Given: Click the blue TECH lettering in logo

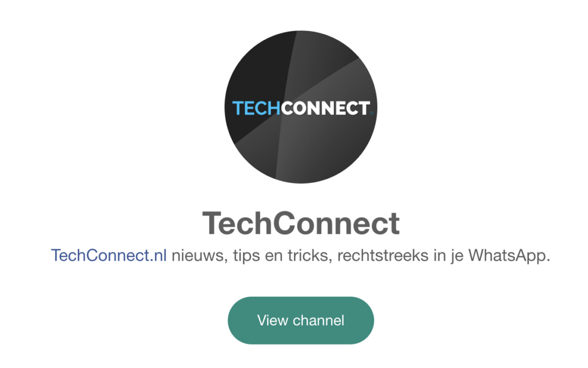Looking at the screenshot, I should (256, 108).
